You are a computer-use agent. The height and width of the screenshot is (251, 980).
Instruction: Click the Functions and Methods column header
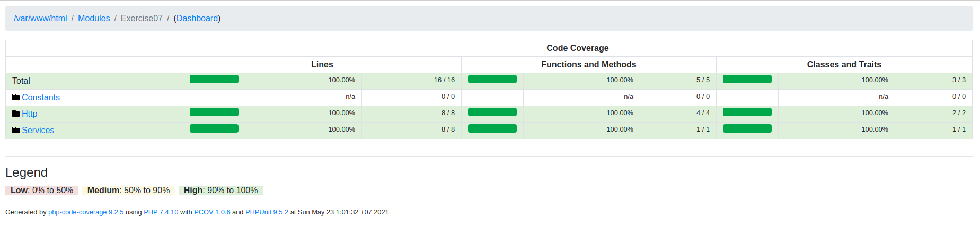pos(588,64)
